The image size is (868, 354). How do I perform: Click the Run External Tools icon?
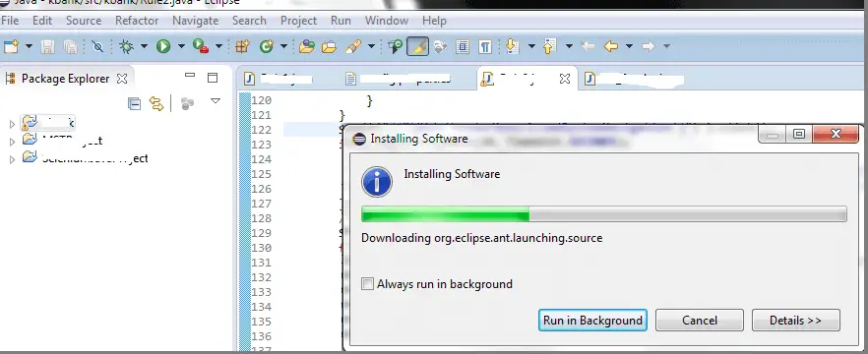(x=201, y=46)
